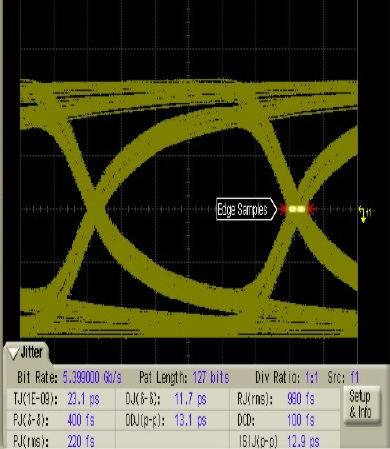Click the Div Ratio label
Screen dimensions: 390x449
click(278, 378)
